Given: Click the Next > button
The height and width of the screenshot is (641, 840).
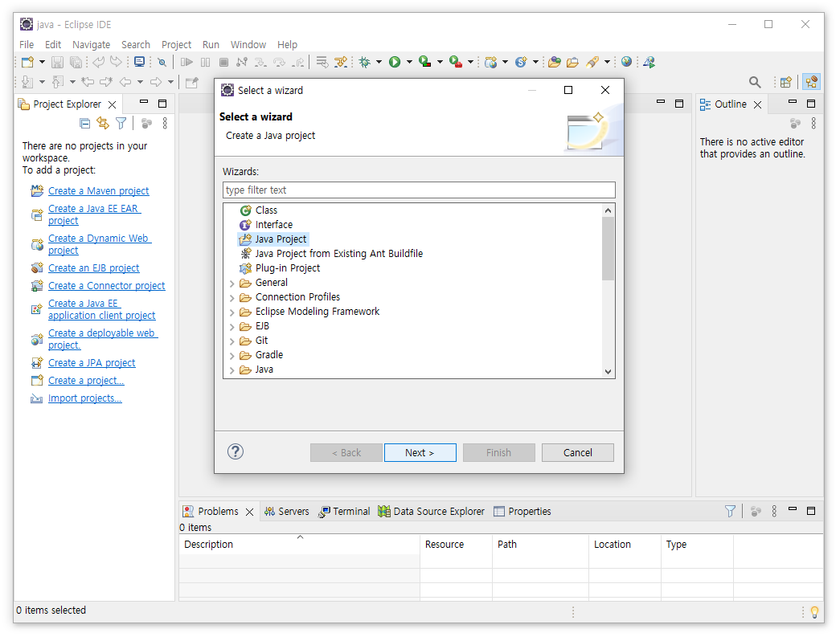Looking at the screenshot, I should [420, 452].
